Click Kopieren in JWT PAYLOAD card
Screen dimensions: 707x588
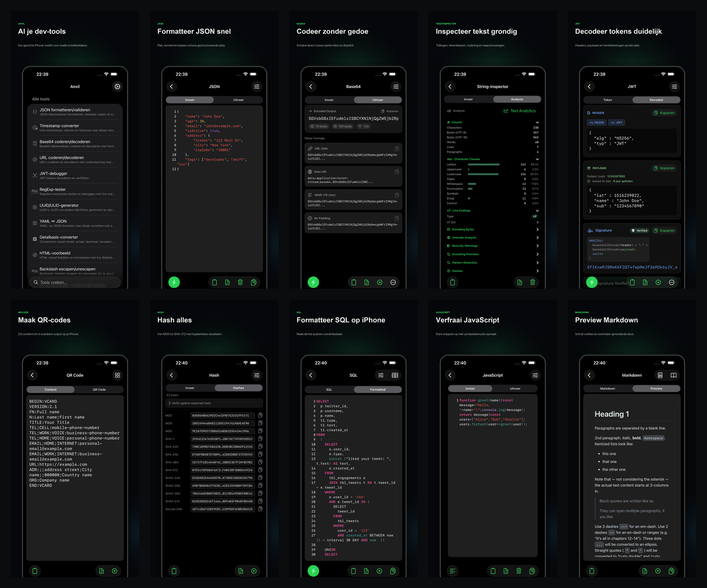(x=664, y=168)
